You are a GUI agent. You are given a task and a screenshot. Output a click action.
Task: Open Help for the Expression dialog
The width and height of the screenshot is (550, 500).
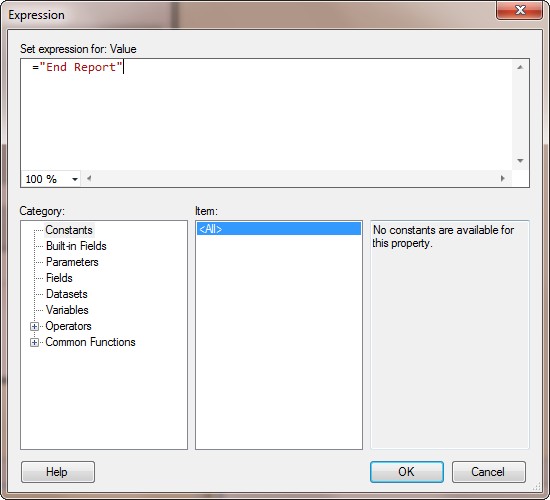58,472
